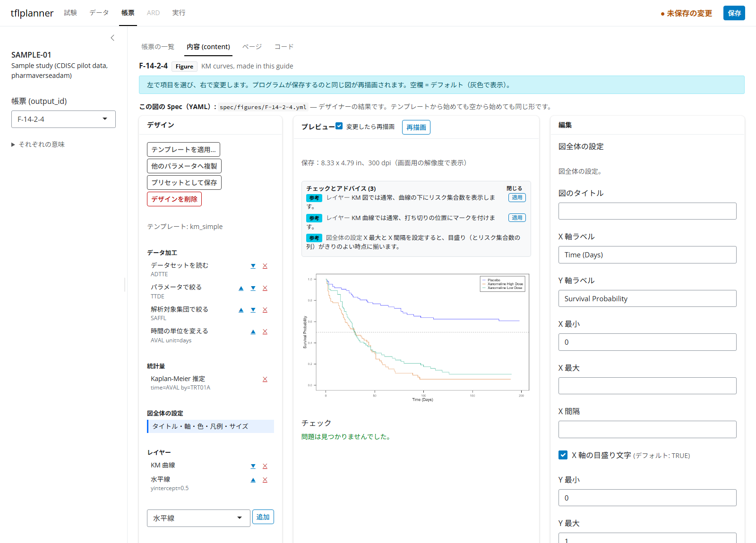Open the 試験 top menu
This screenshot has height=543, width=756.
click(70, 13)
